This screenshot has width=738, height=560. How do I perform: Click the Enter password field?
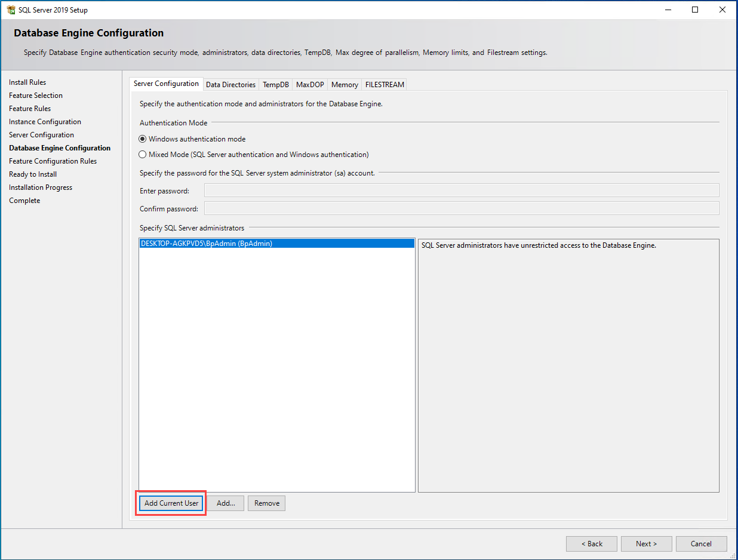[x=462, y=190]
